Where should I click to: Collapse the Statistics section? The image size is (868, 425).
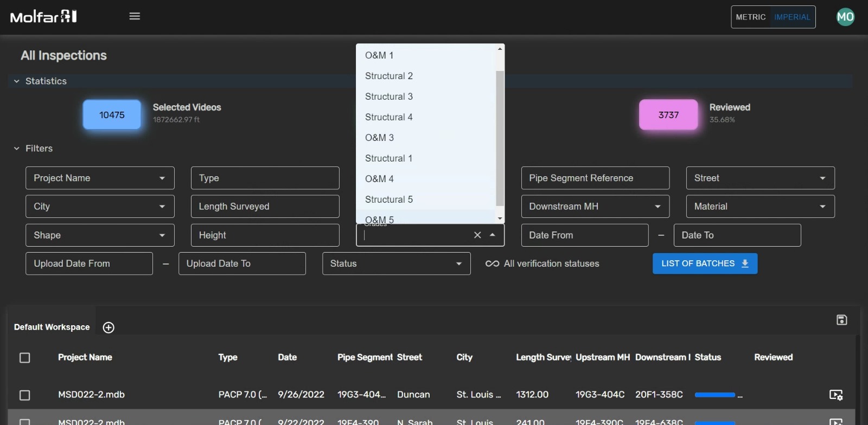coord(17,81)
